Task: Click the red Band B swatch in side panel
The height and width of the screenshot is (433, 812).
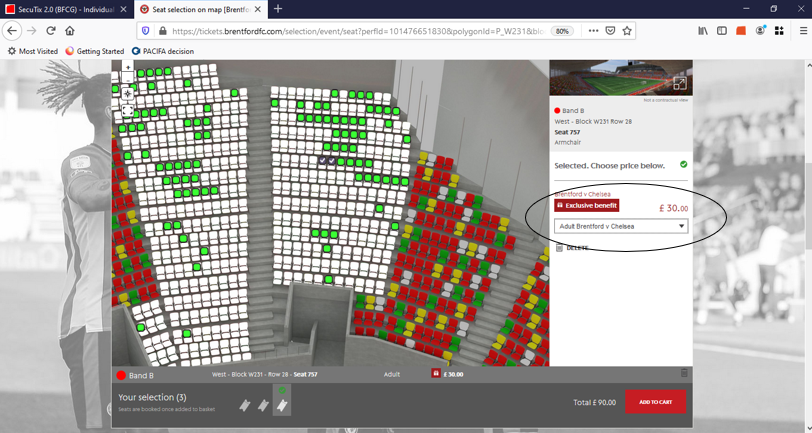Action: coord(557,111)
